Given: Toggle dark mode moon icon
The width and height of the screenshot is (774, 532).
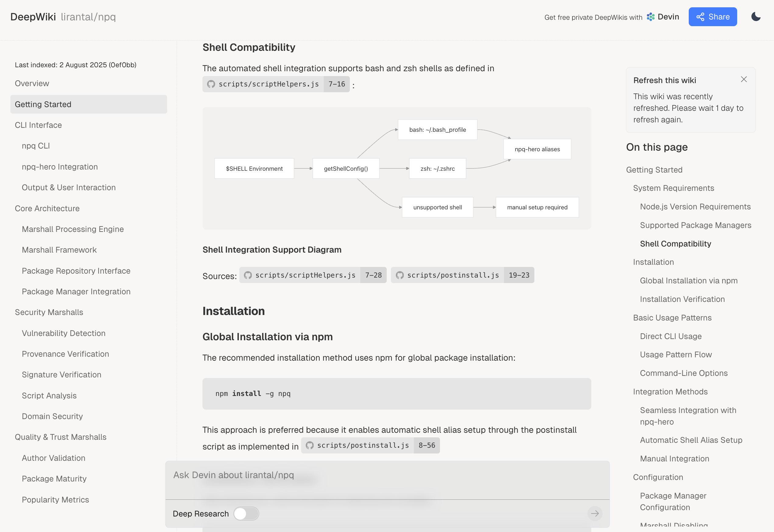Looking at the screenshot, I should [x=756, y=17].
